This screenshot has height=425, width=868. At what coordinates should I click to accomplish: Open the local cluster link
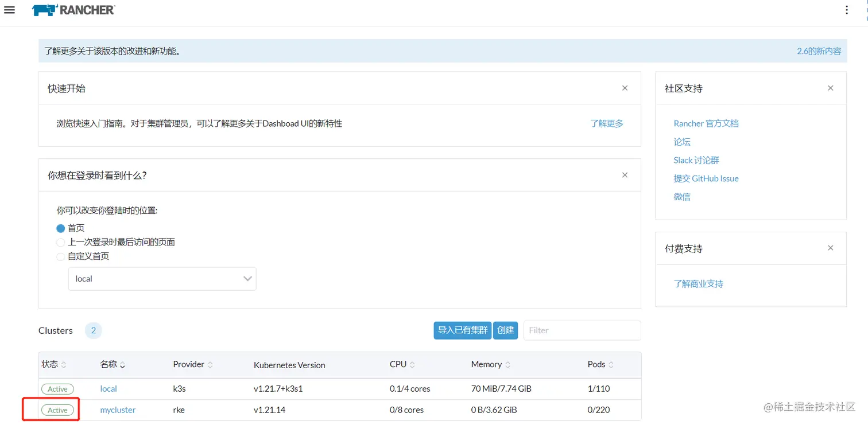tap(108, 389)
